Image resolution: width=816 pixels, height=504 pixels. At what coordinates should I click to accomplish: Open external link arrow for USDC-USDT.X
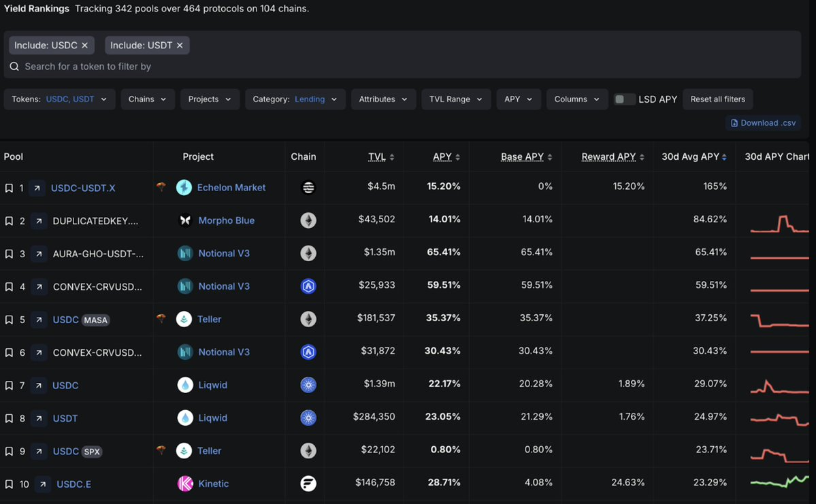(37, 188)
